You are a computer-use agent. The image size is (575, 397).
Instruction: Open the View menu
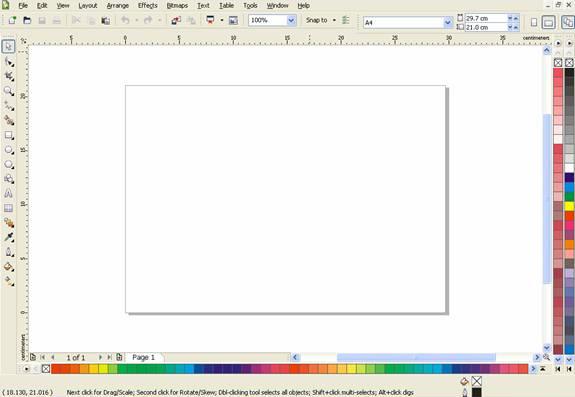[63, 5]
